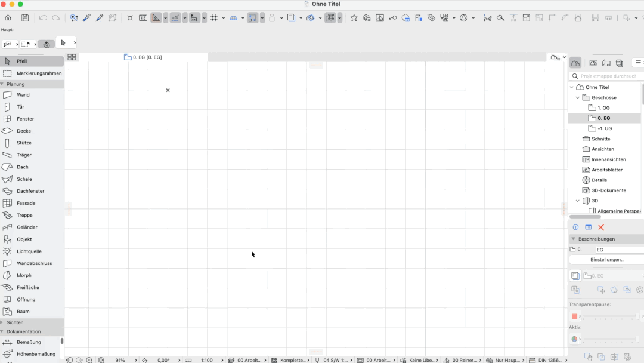Click the Home icon in top toolbar
This screenshot has width=644, height=363.
8,18
